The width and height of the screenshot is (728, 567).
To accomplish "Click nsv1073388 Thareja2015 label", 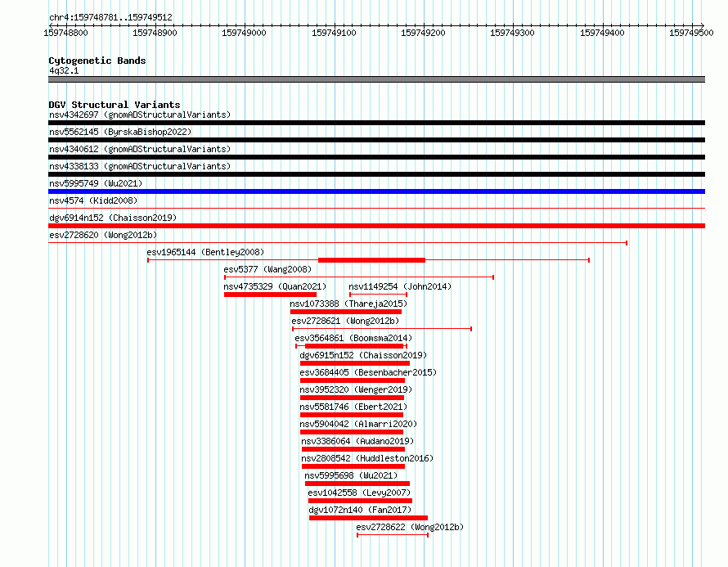I will 348,304.
